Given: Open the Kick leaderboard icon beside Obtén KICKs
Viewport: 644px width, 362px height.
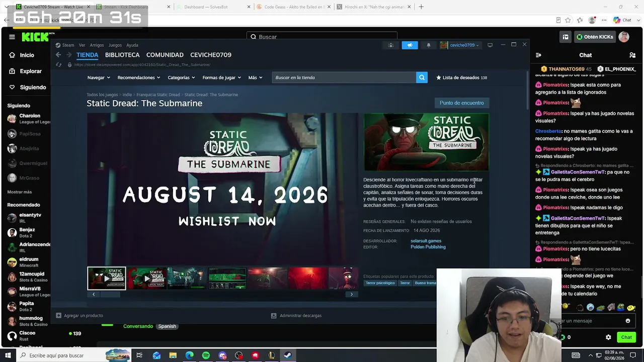Looking at the screenshot, I should click(x=566, y=37).
